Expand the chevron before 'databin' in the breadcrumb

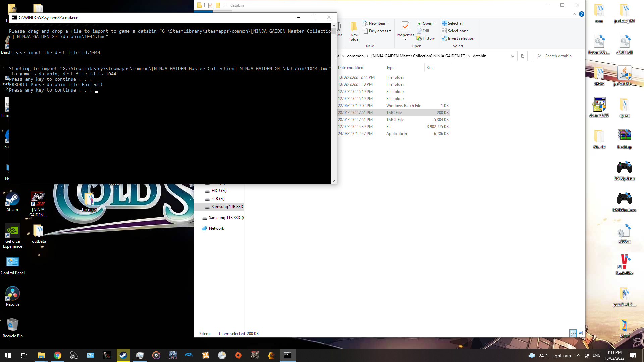click(469, 56)
